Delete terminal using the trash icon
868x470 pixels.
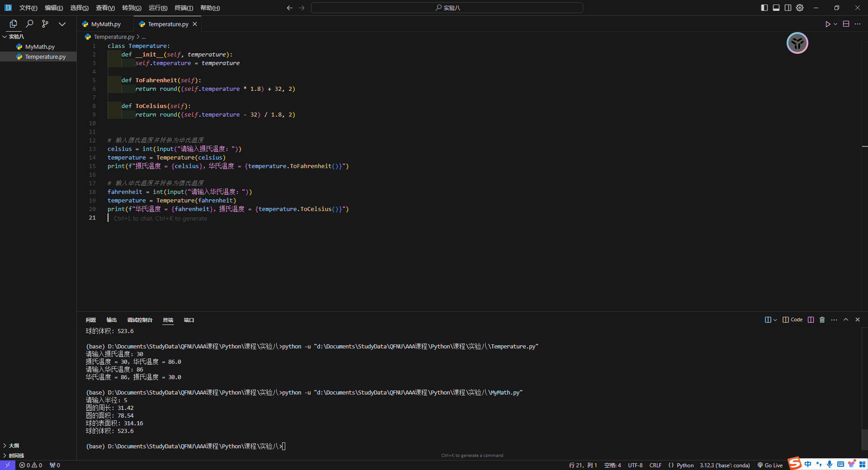coord(822,320)
